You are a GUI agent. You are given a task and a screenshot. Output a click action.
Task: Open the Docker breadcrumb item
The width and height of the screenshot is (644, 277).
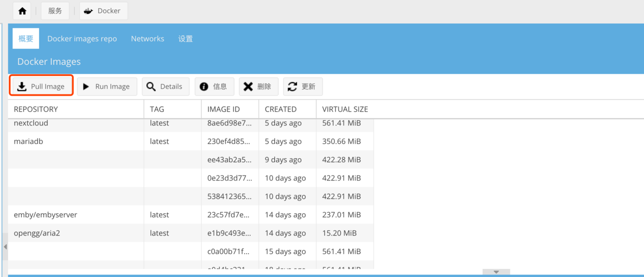pyautogui.click(x=103, y=11)
